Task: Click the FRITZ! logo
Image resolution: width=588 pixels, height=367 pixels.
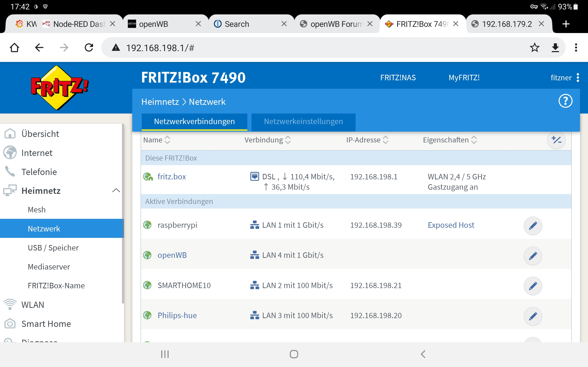Action: click(59, 87)
